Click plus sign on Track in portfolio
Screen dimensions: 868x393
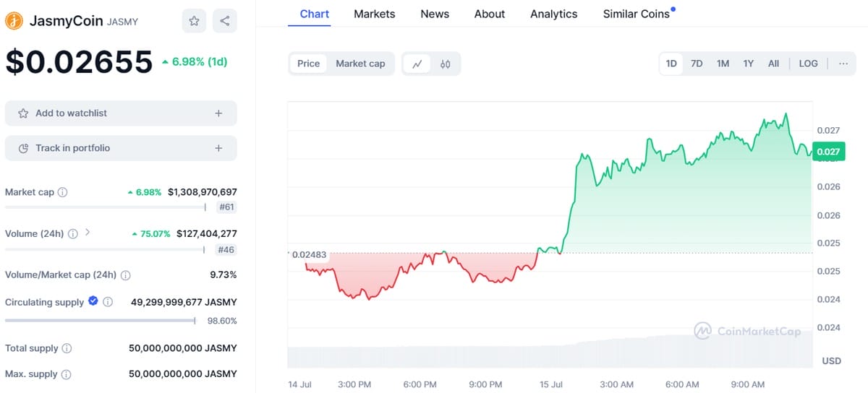[x=218, y=148]
